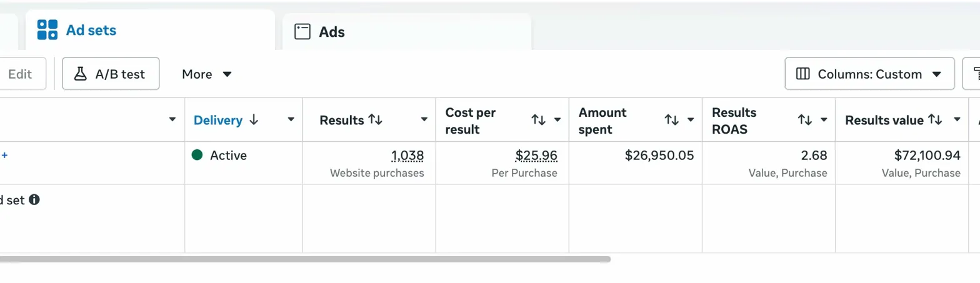Click the Ads window icon
This screenshot has width=980, height=283.
[302, 32]
